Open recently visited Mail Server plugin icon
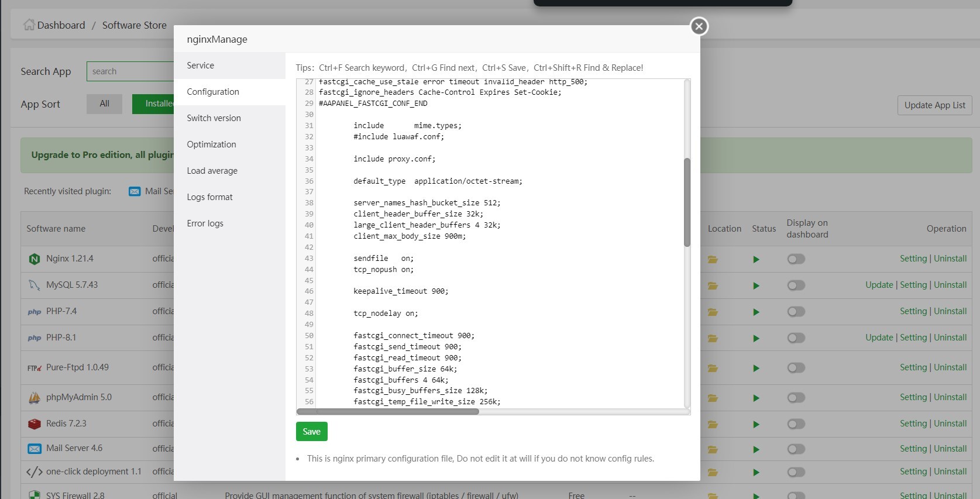The width and height of the screenshot is (980, 499). (135, 191)
